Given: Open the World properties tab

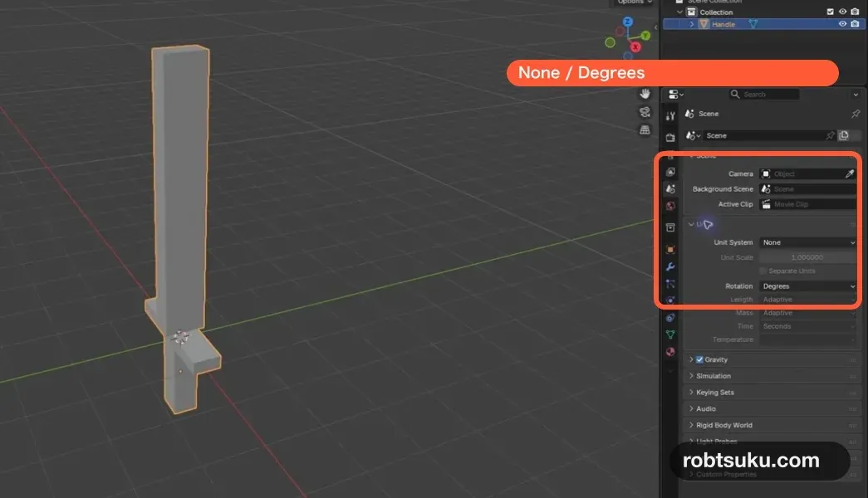Looking at the screenshot, I should coord(670,206).
